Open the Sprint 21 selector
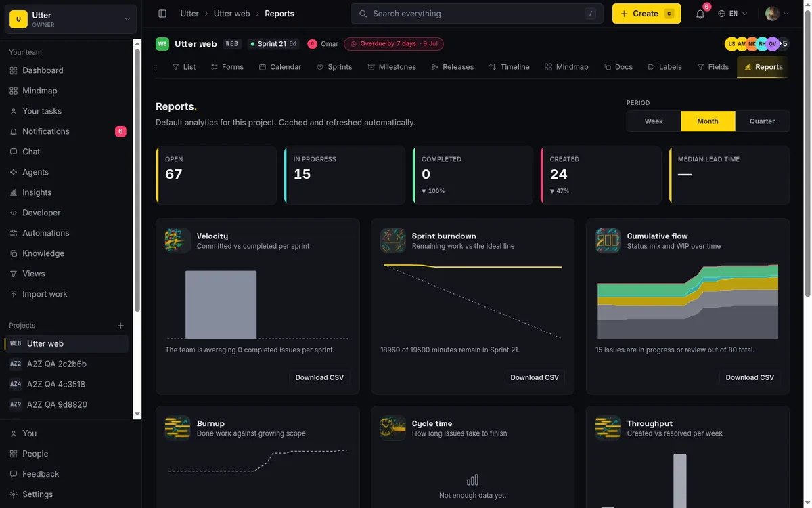The width and height of the screenshot is (812, 508). (273, 44)
